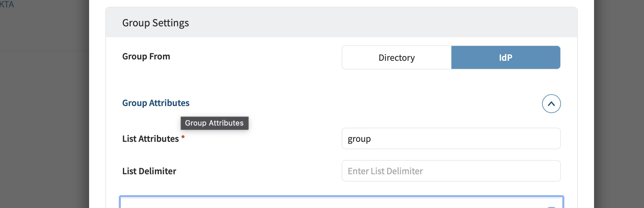Collapse the Group Attributes section chevron
644x208 pixels.
click(x=551, y=104)
